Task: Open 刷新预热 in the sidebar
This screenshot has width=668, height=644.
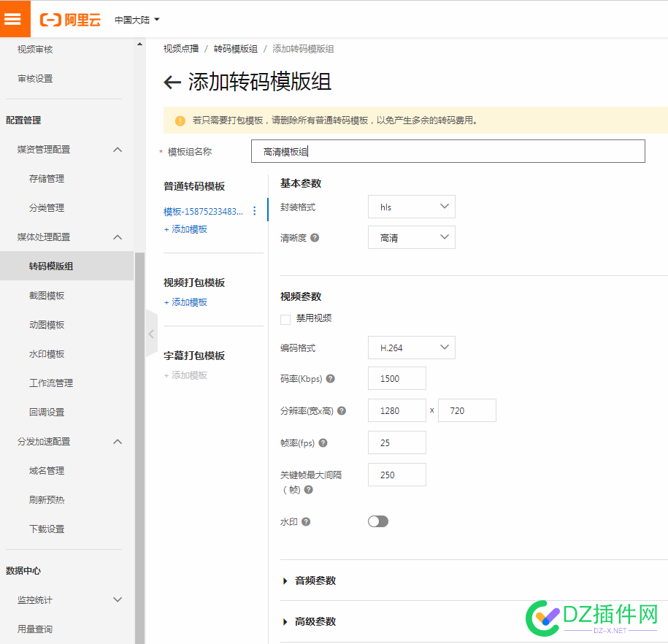Action: click(47, 500)
